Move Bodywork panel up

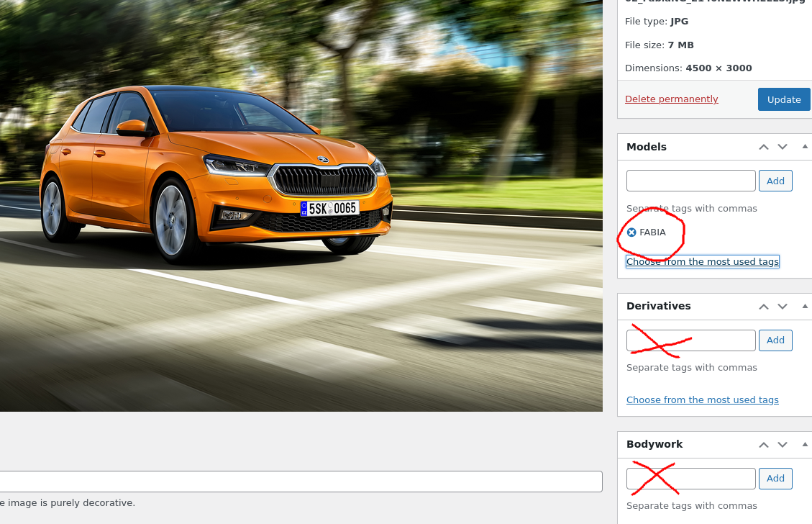tap(763, 445)
